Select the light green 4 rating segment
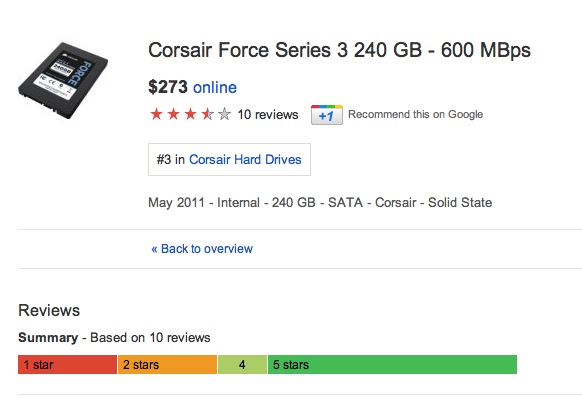The width and height of the screenshot is (582, 398). (242, 364)
